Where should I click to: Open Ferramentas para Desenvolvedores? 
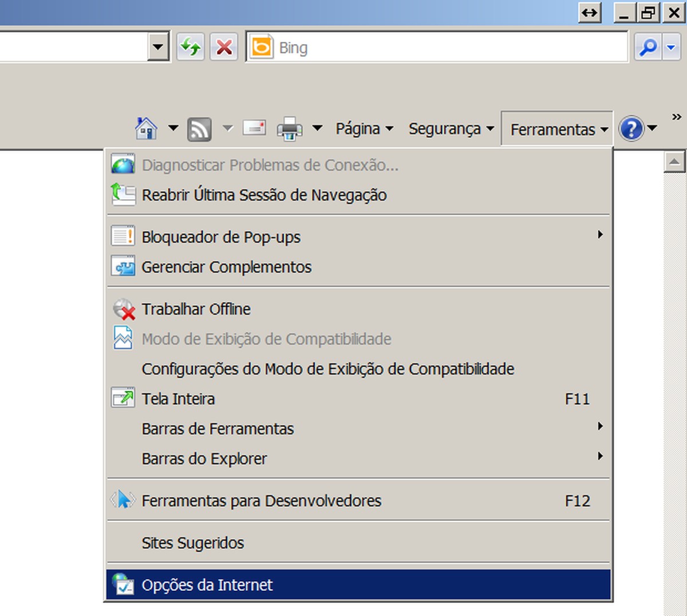point(261,501)
